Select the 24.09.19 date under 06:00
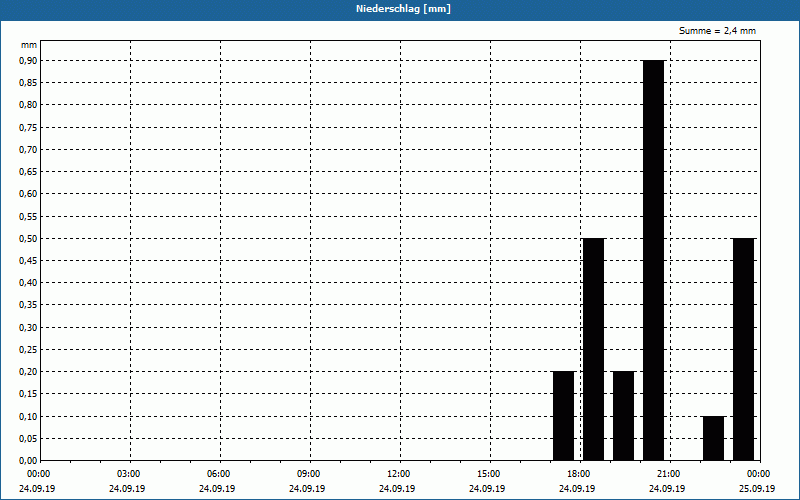The image size is (800, 500). 217,489
